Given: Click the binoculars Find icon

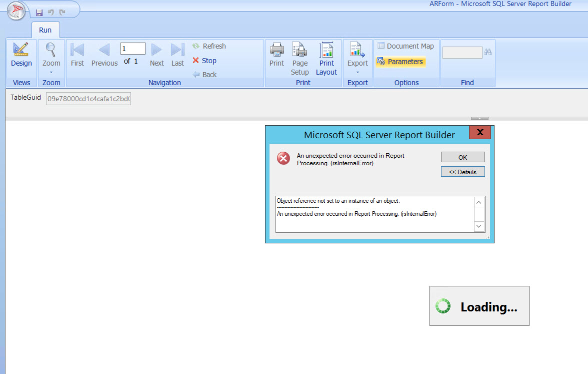Looking at the screenshot, I should click(488, 52).
